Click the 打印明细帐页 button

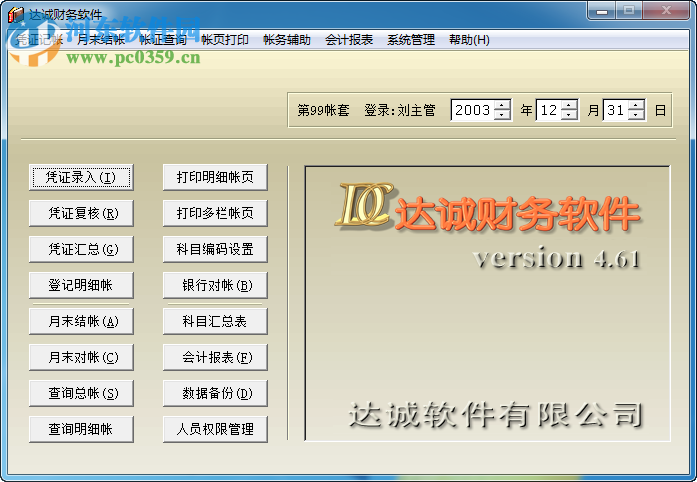(x=215, y=177)
